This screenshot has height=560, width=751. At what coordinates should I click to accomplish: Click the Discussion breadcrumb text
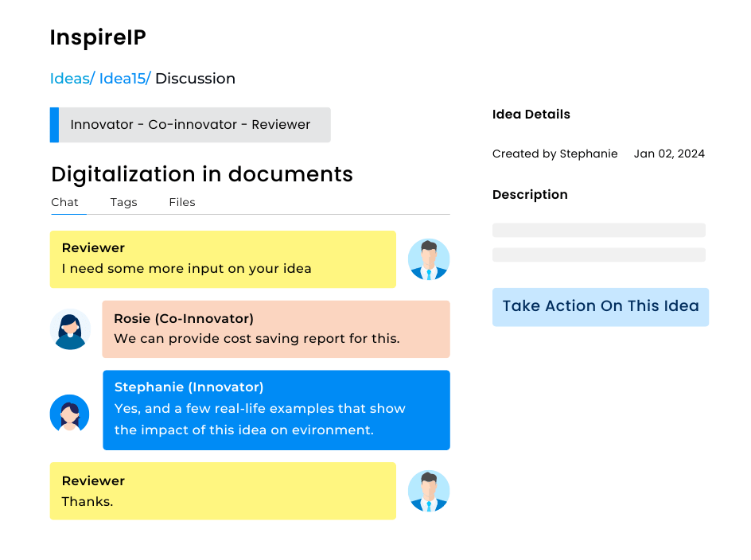195,79
